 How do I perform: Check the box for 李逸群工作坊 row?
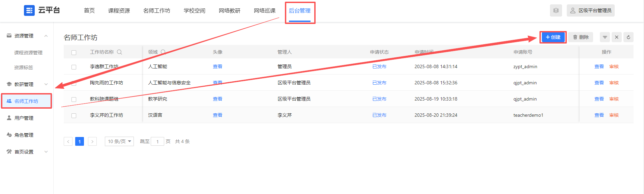tap(74, 67)
